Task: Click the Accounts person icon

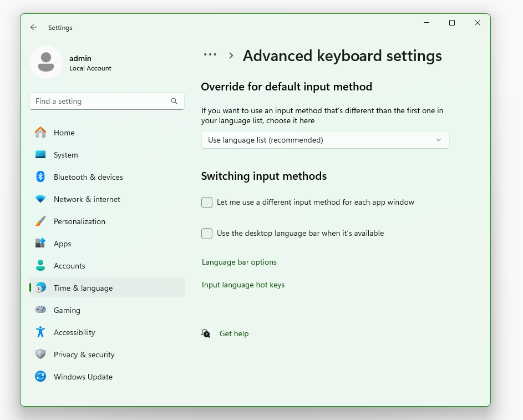Action: pos(40,266)
